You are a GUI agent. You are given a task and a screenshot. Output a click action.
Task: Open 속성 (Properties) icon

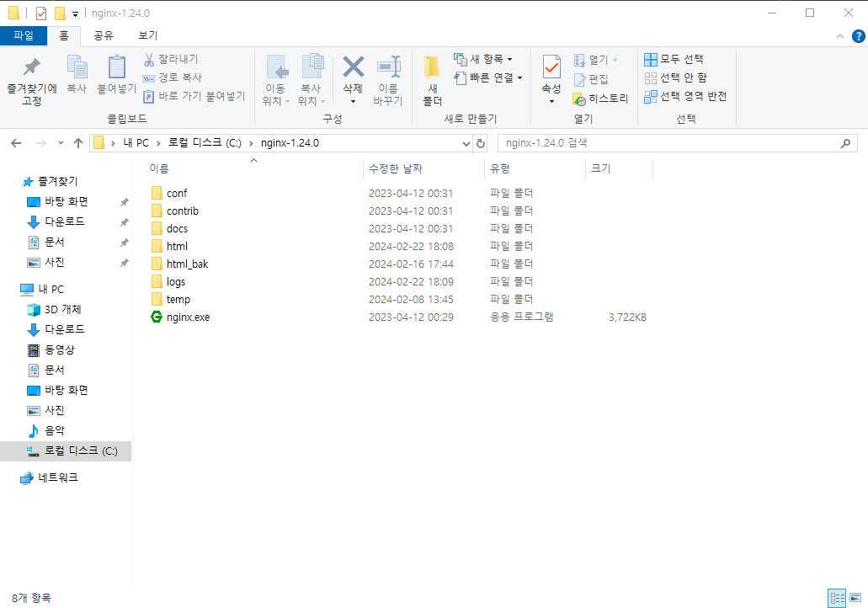point(551,67)
